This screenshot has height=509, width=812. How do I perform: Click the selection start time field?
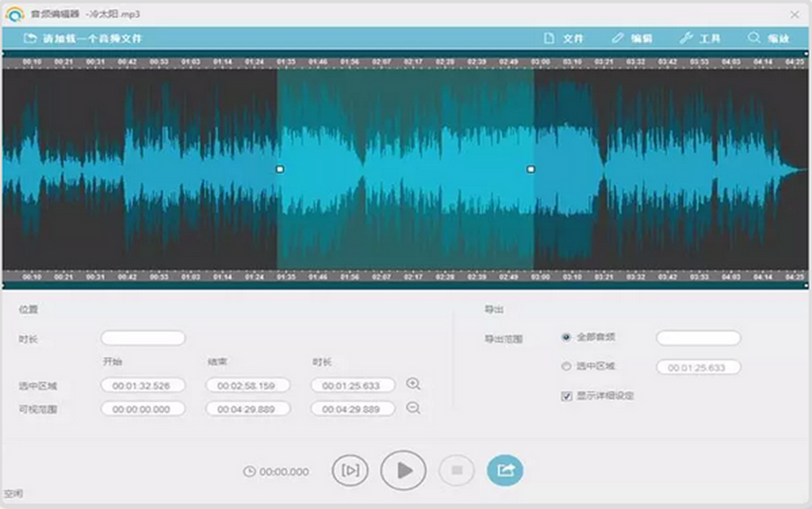coord(143,385)
